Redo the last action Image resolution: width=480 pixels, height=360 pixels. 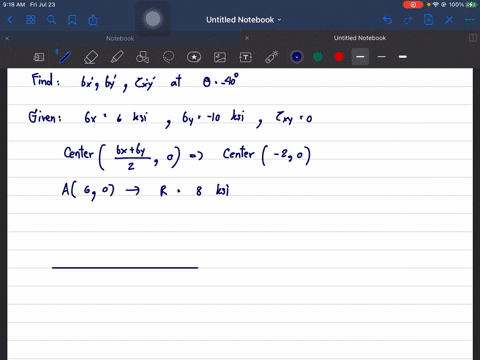click(408, 20)
